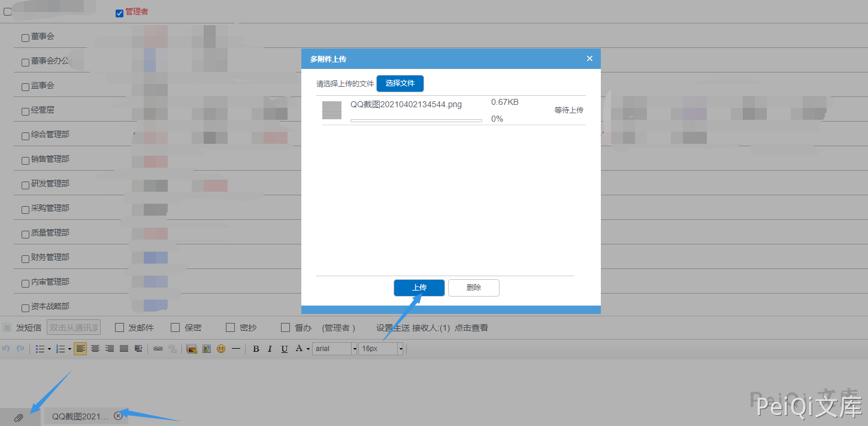
Task: Enable the 发邮件 checkbox
Action: [x=119, y=328]
